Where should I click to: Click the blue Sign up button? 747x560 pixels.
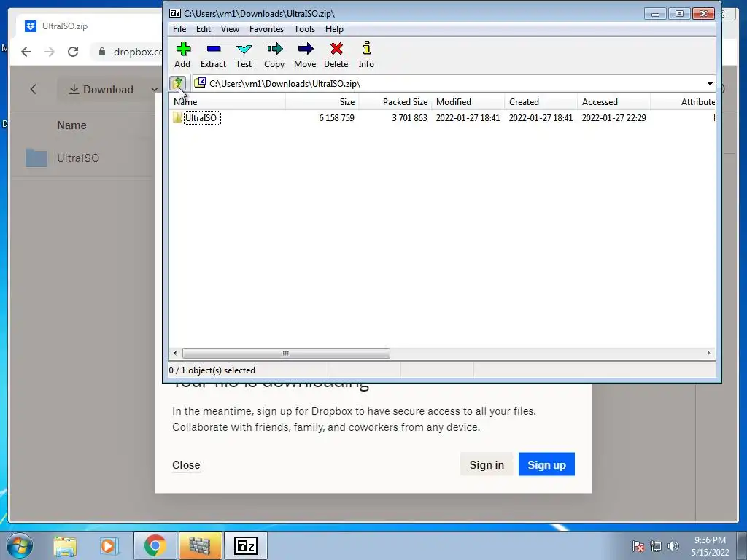(546, 464)
